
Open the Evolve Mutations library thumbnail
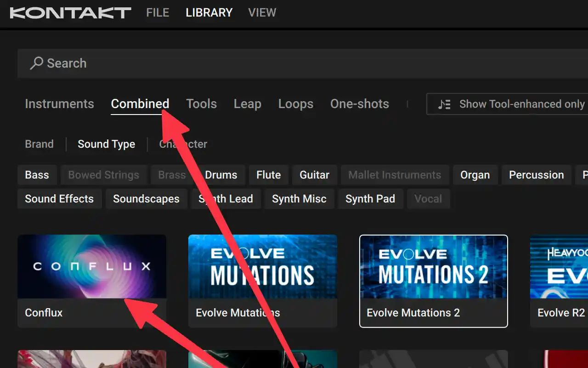point(263,266)
